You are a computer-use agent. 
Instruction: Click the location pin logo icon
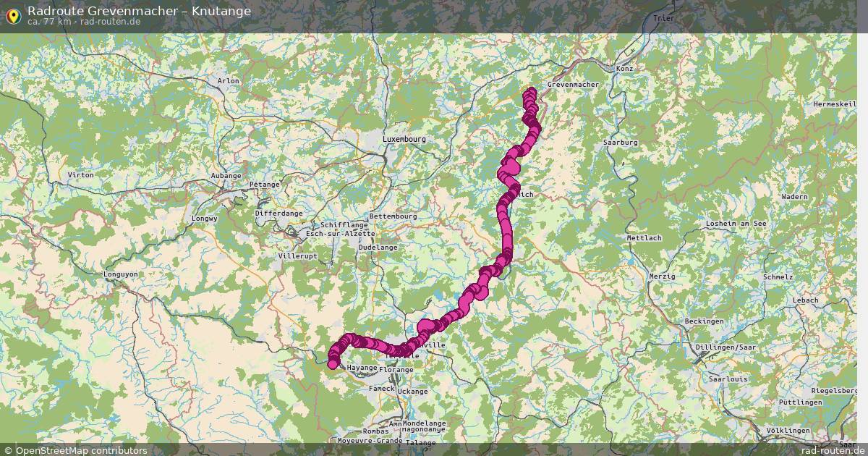pos(12,14)
